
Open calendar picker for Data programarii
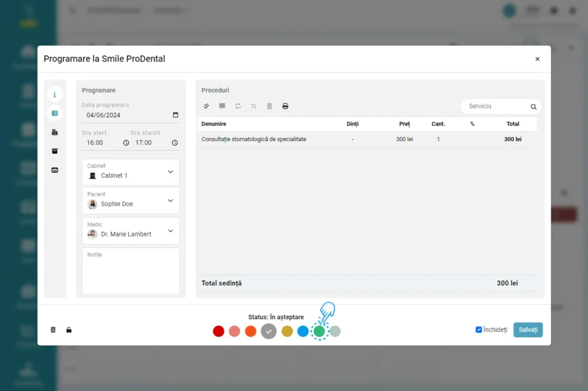[175, 115]
